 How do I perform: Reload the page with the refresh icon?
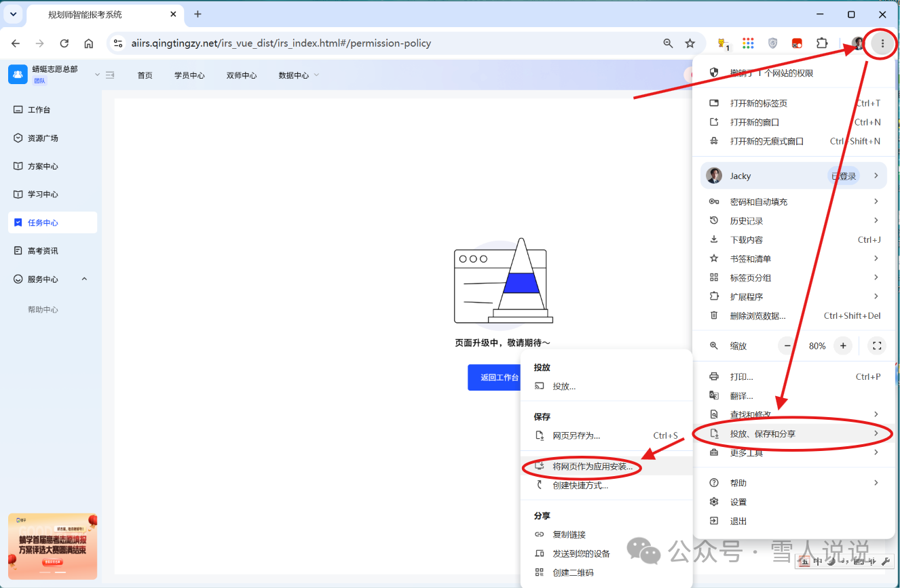tap(64, 43)
